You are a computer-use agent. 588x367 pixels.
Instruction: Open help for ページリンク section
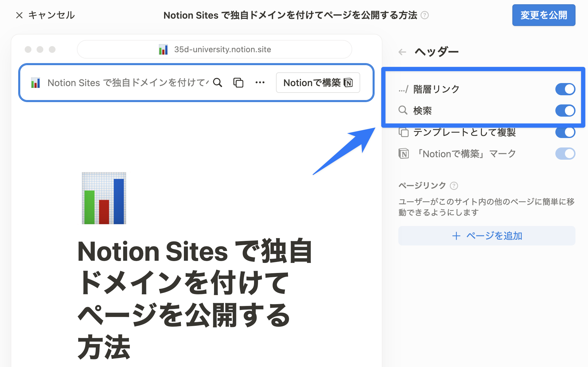(454, 186)
